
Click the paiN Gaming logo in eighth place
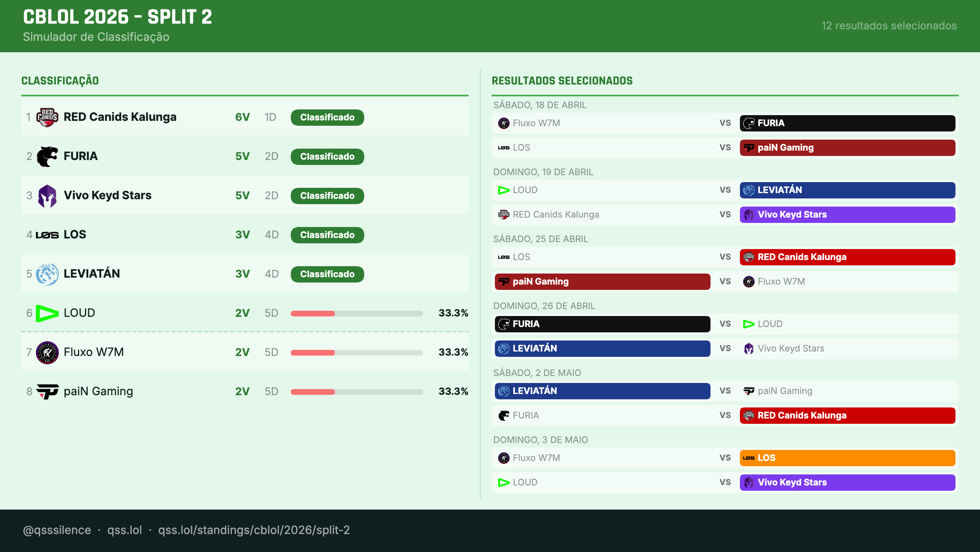[x=47, y=392]
